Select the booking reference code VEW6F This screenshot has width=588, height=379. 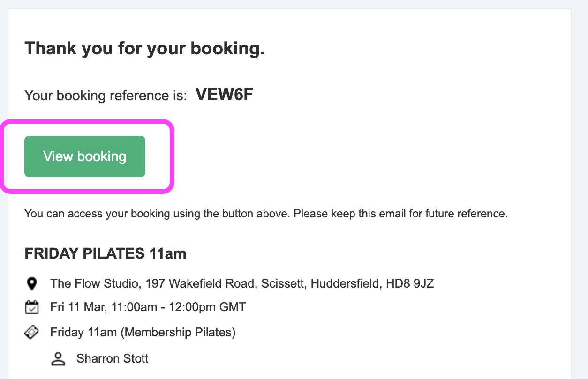tap(224, 95)
